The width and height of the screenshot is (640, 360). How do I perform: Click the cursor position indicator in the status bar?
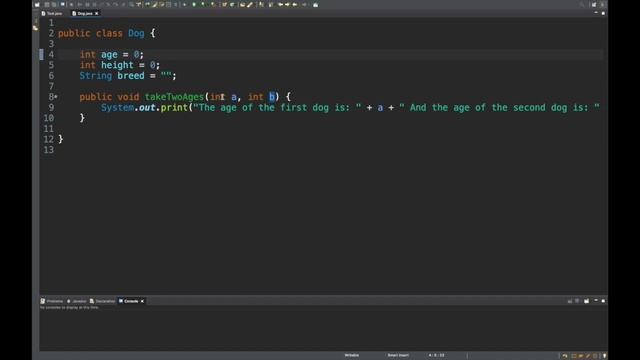[x=436, y=356]
